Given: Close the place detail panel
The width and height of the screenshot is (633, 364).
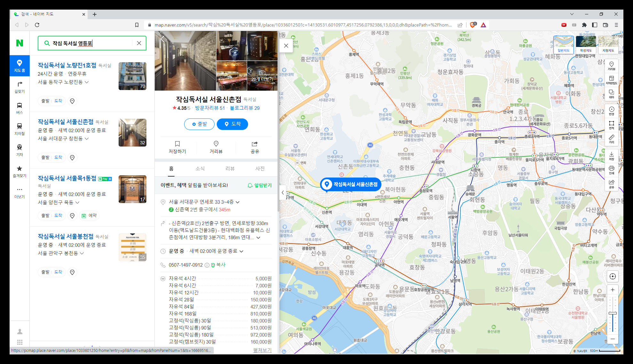Looking at the screenshot, I should (x=286, y=46).
